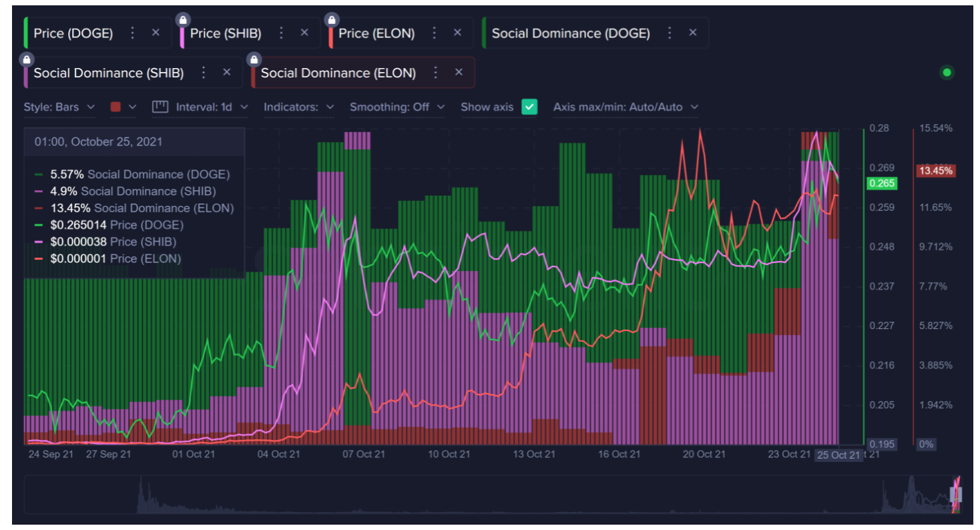Open options menu for Price (DOGE)
Screen dimensions: 980x530
132,33
